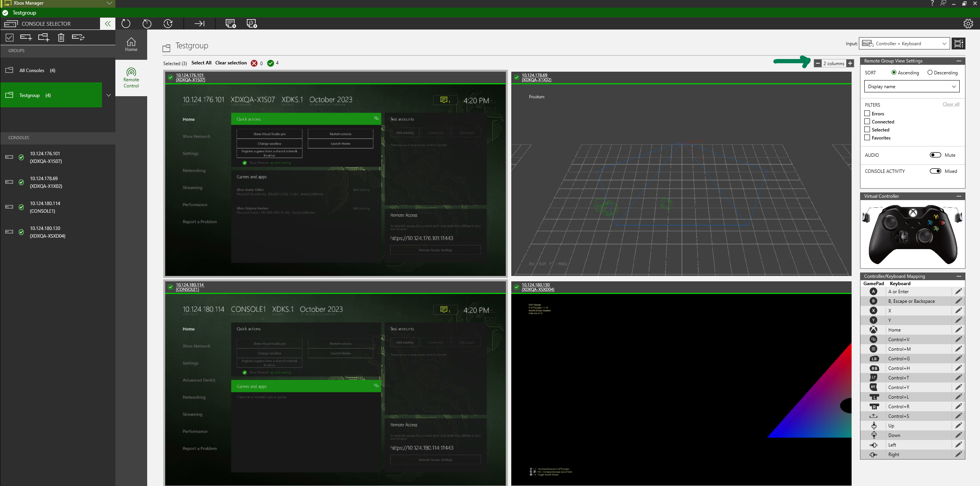Click the add console list toolbar icon
Screen dimensions: 980x486
[x=231, y=24]
